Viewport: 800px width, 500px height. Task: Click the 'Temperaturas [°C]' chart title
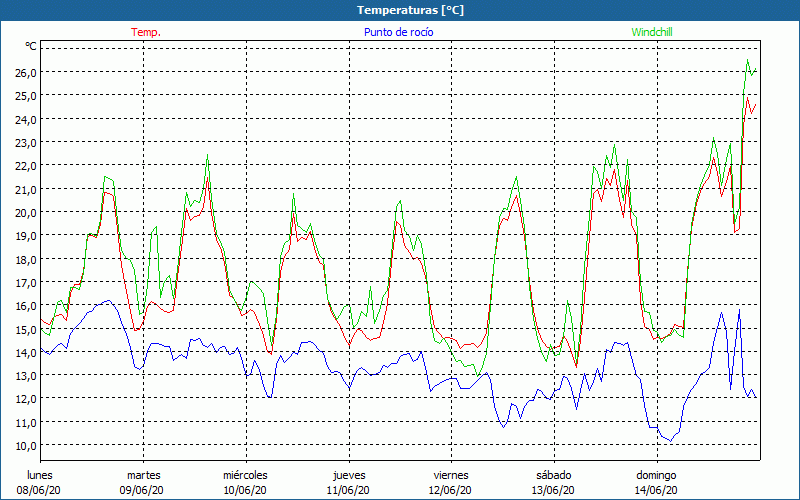tap(410, 10)
